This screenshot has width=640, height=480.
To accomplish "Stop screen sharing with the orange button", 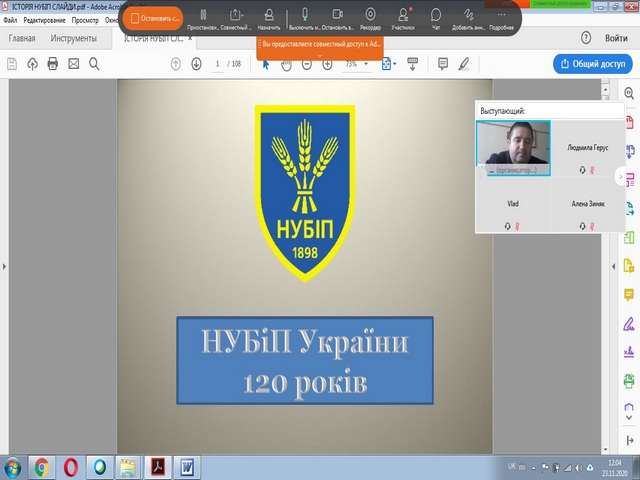I will (x=152, y=18).
